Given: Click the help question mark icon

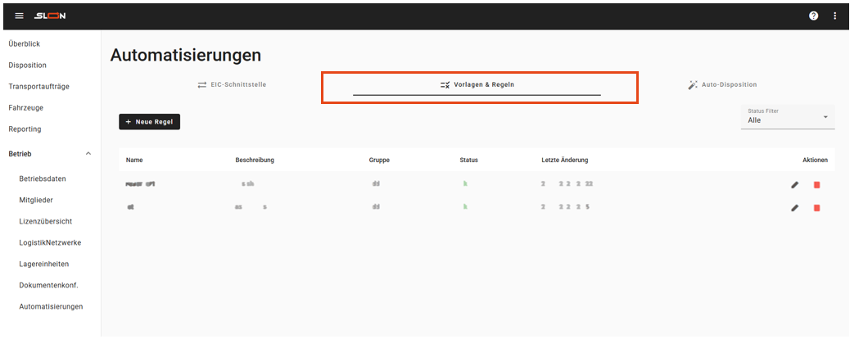Looking at the screenshot, I should tap(813, 16).
